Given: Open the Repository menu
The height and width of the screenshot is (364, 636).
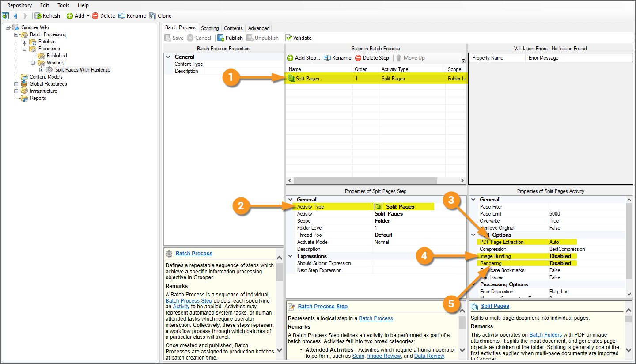Looking at the screenshot, I should coord(19,5).
